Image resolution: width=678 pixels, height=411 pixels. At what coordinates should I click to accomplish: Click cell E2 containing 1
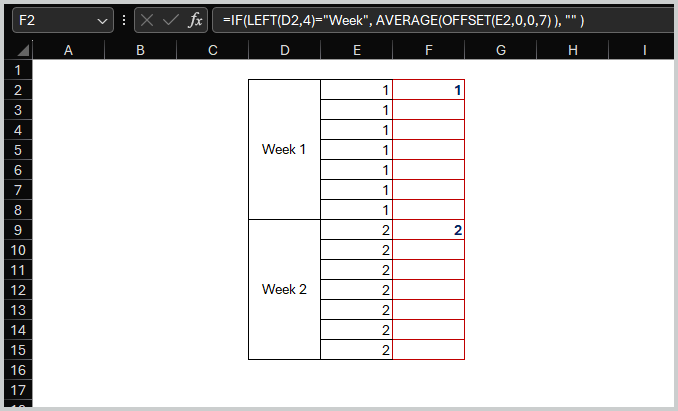(x=357, y=90)
